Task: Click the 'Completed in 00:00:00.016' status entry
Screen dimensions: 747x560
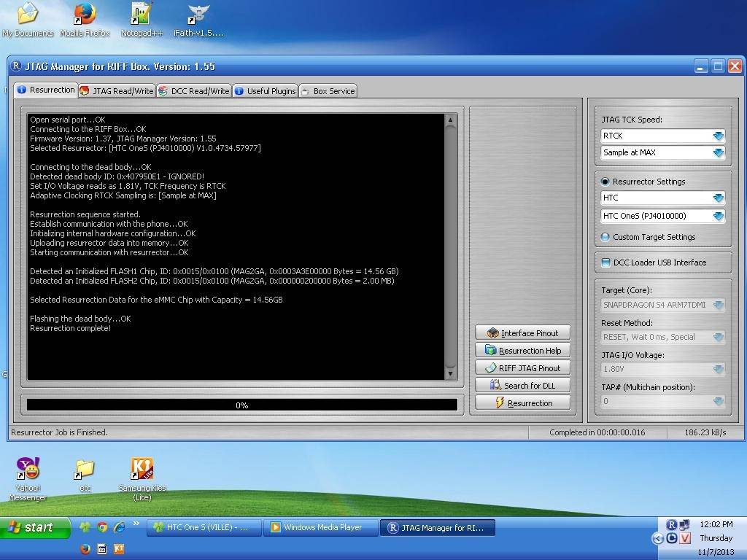Action: [x=597, y=432]
